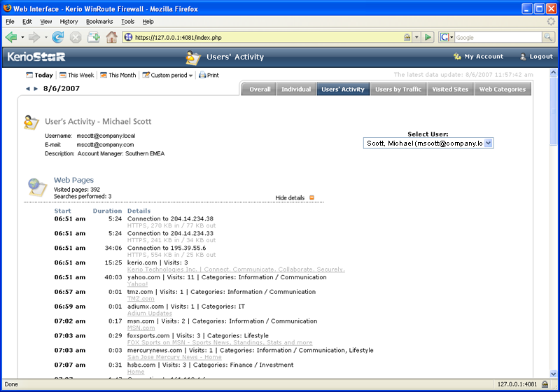Open the Visited Sites tab
The image size is (560, 392).
(450, 90)
